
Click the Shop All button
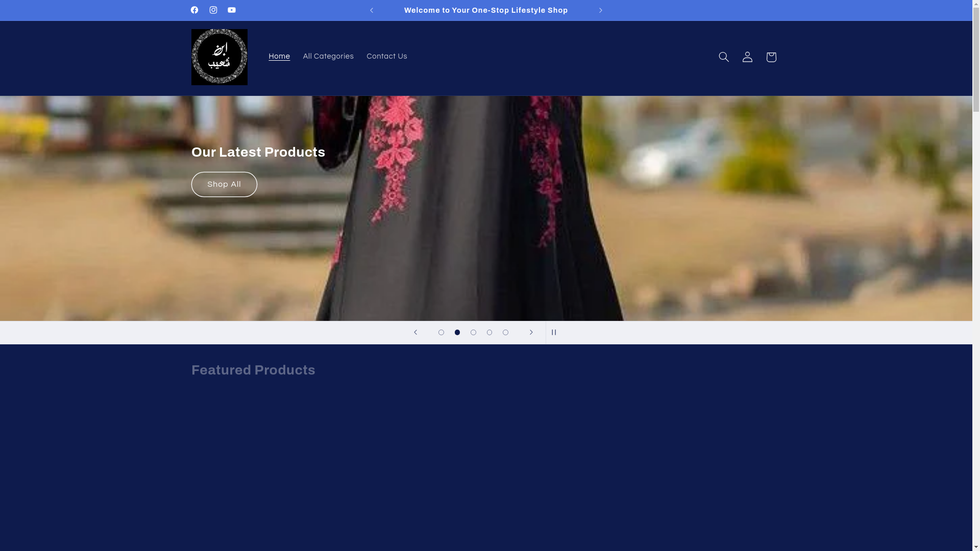(x=224, y=184)
